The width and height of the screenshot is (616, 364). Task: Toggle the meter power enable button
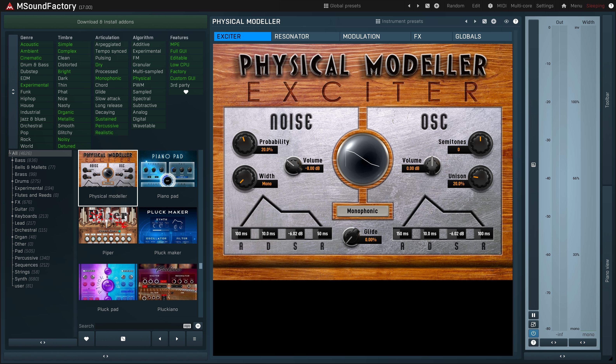tap(533, 333)
